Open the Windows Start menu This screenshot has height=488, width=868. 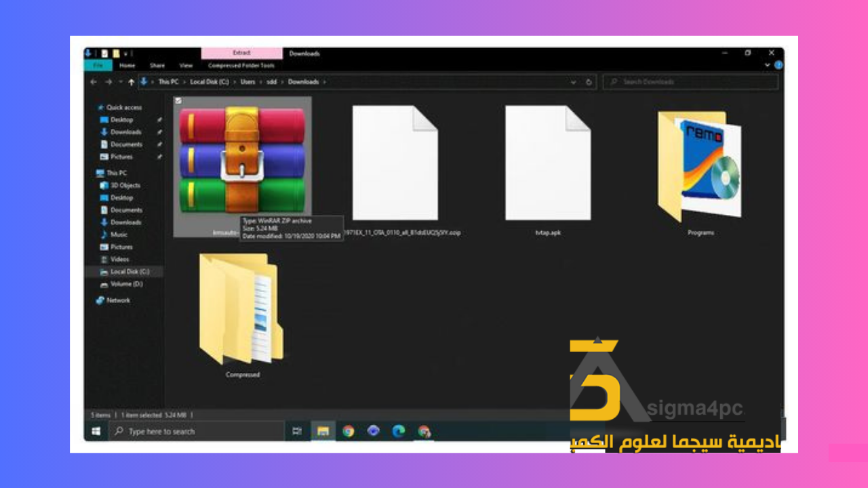click(x=96, y=431)
